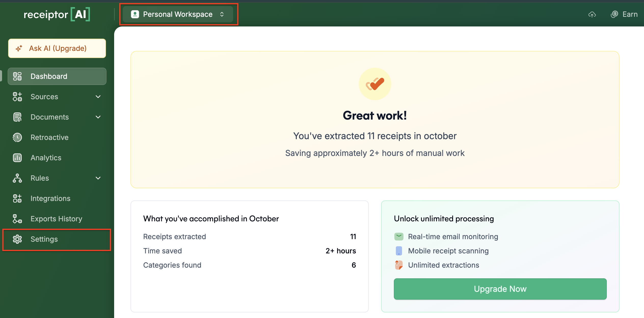Click the orange checkmark badge
This screenshot has height=318, width=644.
point(375,84)
